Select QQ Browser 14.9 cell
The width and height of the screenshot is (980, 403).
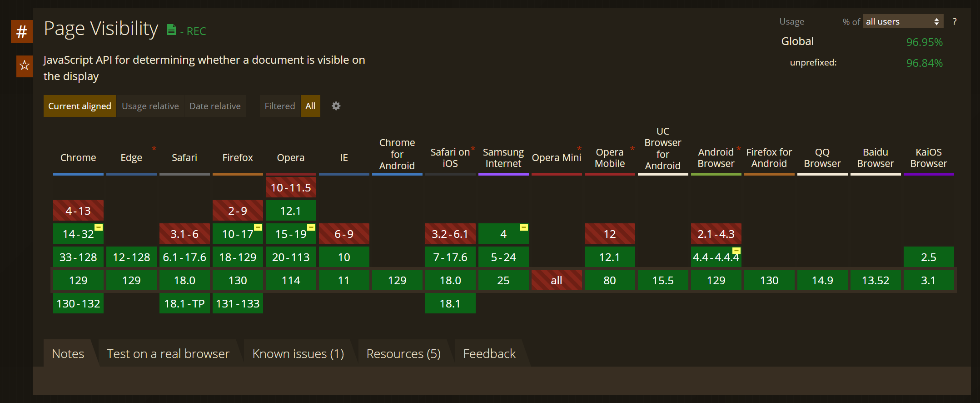pyautogui.click(x=822, y=280)
